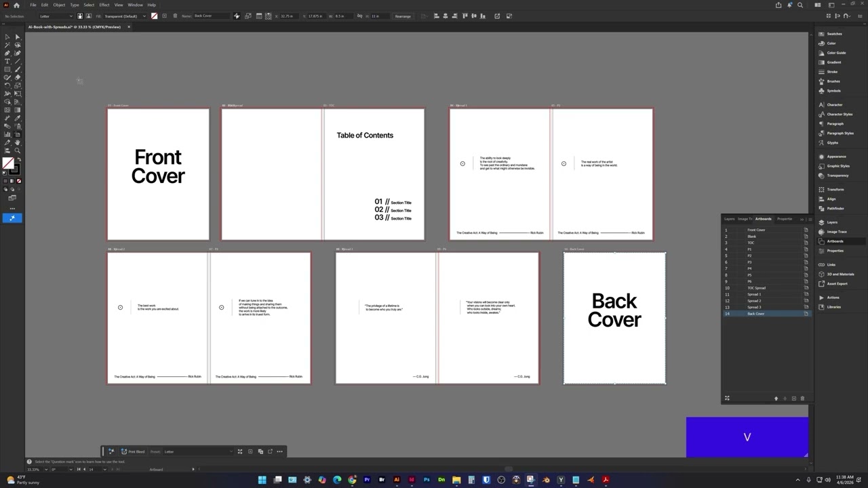Open the 3D and Materials panel
Image resolution: width=868 pixels, height=488 pixels.
[840, 274]
